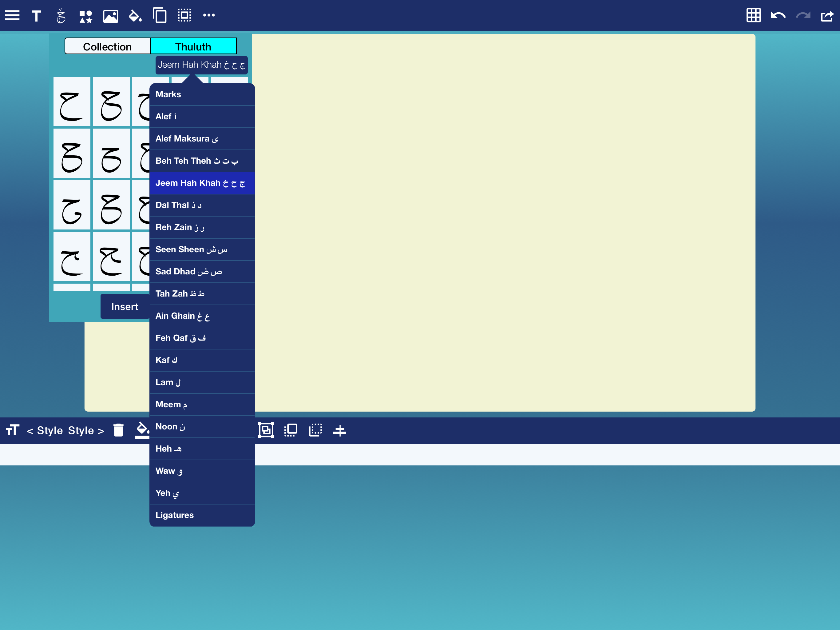Screen dimensions: 840x630
Task: Click the paint bucket fill icon
Action: click(x=135, y=16)
